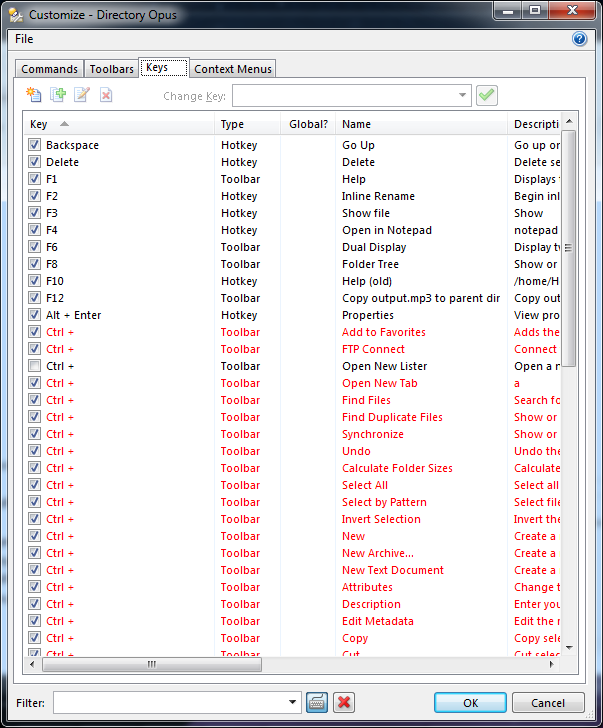Toggle the F1 Help checkbox
This screenshot has height=728, width=603.
pyautogui.click(x=34, y=179)
